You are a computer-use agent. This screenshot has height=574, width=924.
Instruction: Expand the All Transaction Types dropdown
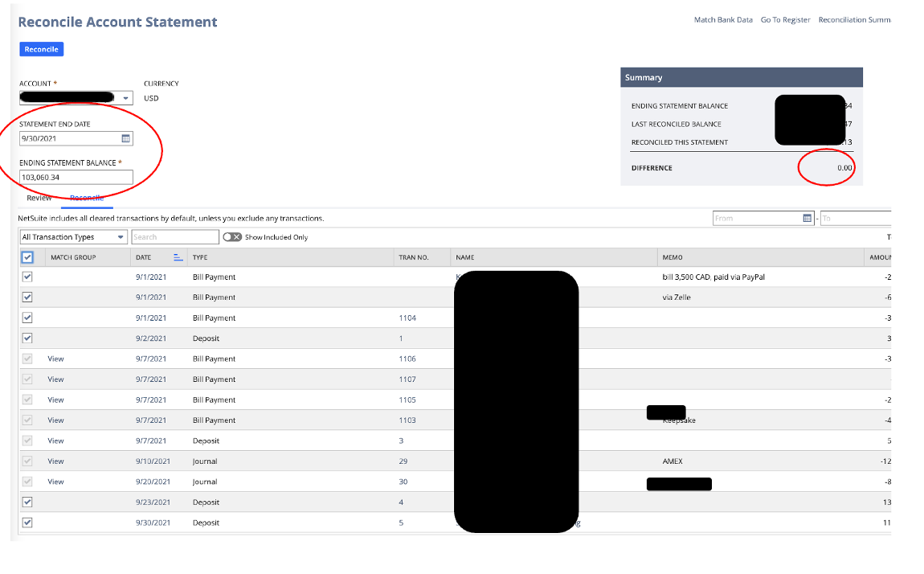120,236
